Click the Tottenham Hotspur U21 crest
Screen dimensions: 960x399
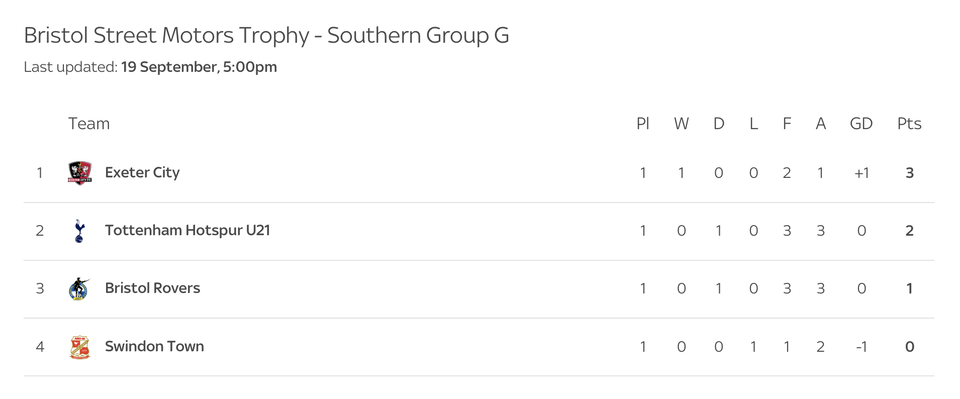pos(79,231)
